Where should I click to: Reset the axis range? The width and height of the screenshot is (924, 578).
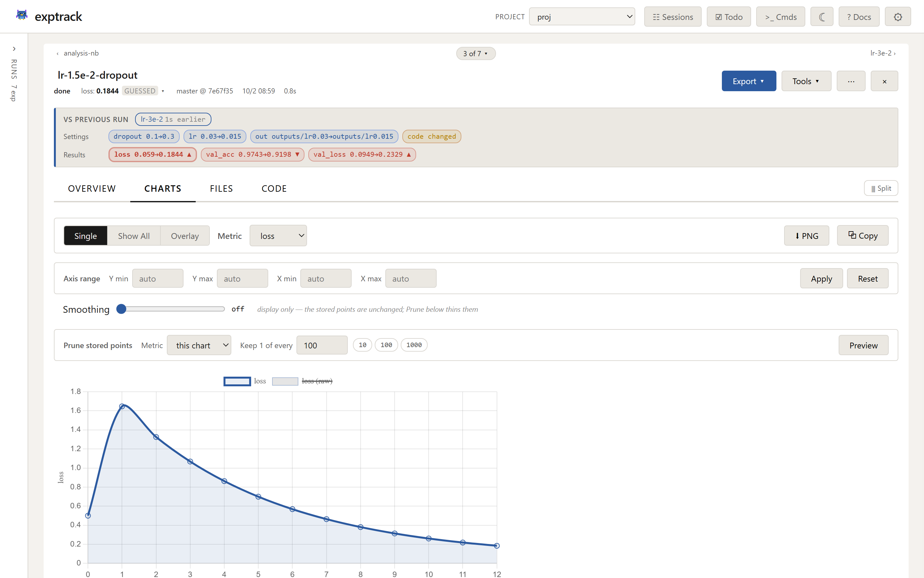point(868,278)
